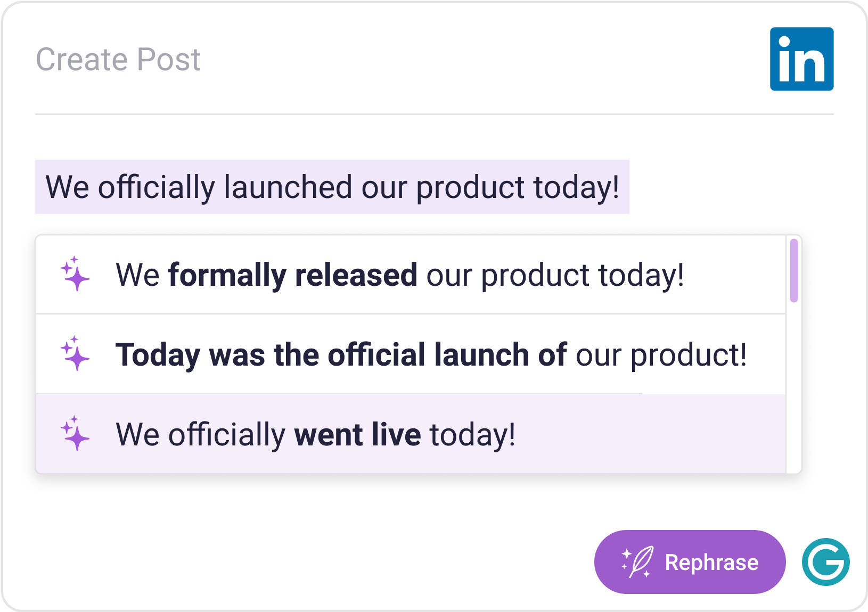This screenshot has height=612, width=868.
Task: Click sparkle icon beside 'Today was the official launch'
Action: click(75, 354)
